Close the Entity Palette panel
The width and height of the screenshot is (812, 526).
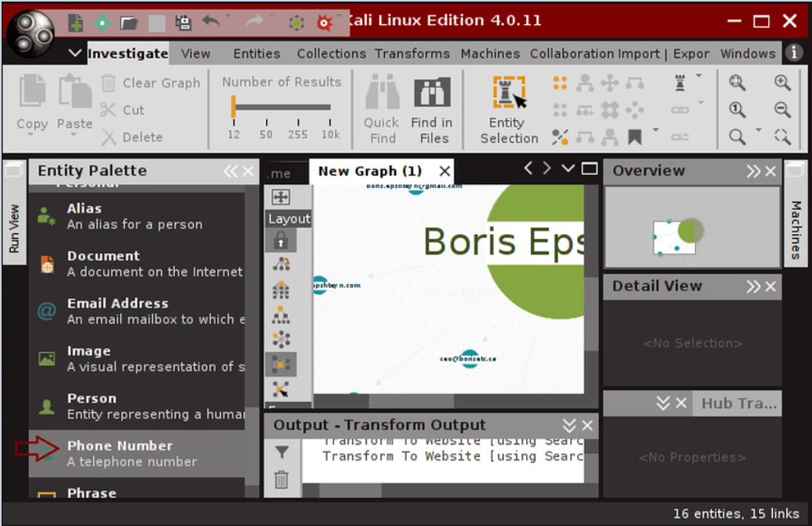pos(248,171)
